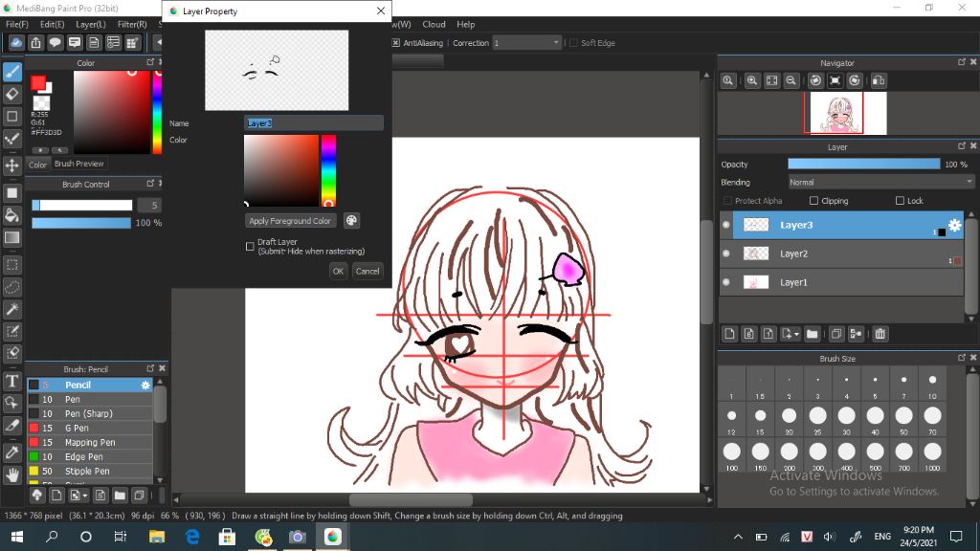Screen dimensions: 980x551
Task: Click Cancel in Layer Property dialog
Action: (x=367, y=271)
